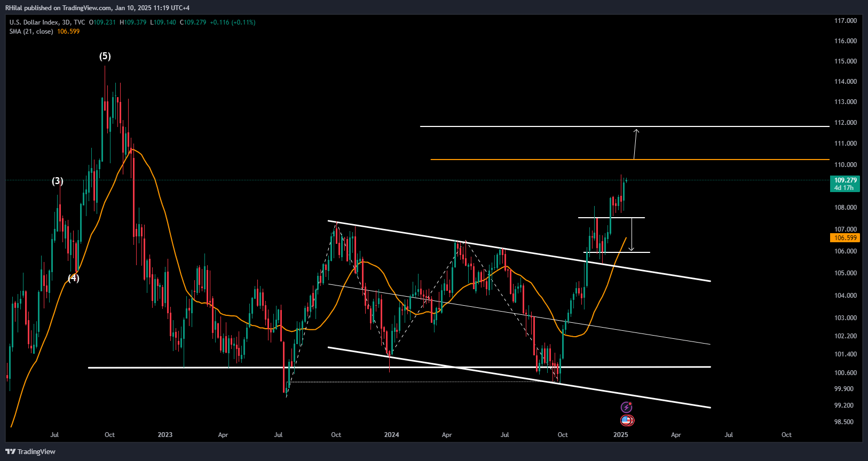The image size is (868, 461).
Task: Click the purple lightning event icon
Action: (x=627, y=408)
